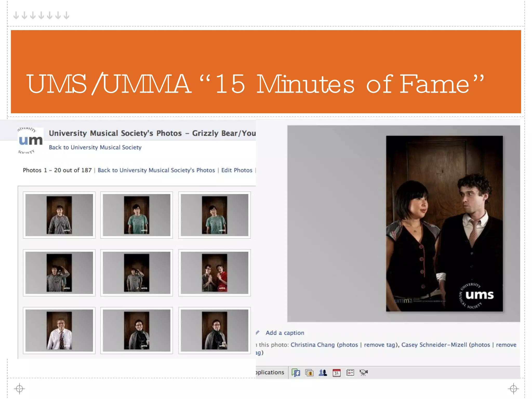The image size is (532, 399).
Task: Select first album thumbnail of man in gray shirt
Action: point(59,215)
